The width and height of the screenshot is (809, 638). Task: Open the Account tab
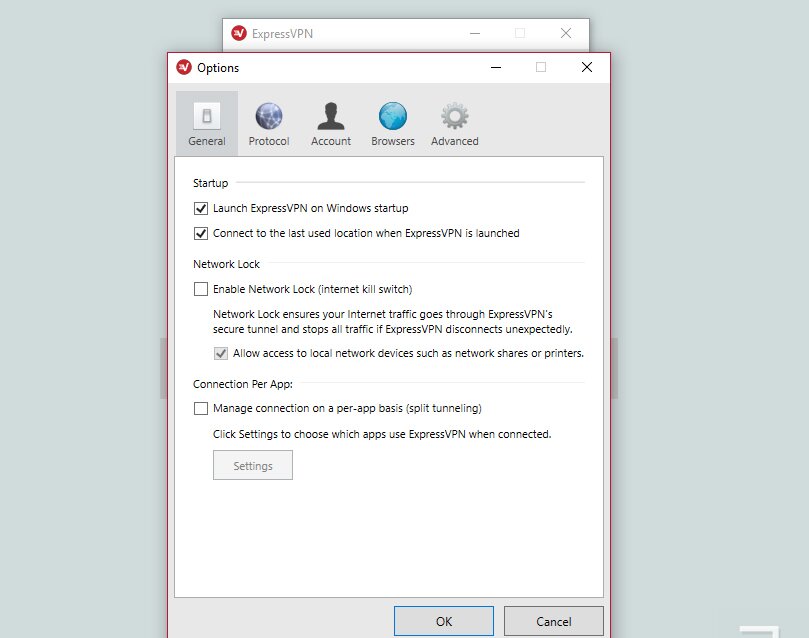click(331, 124)
